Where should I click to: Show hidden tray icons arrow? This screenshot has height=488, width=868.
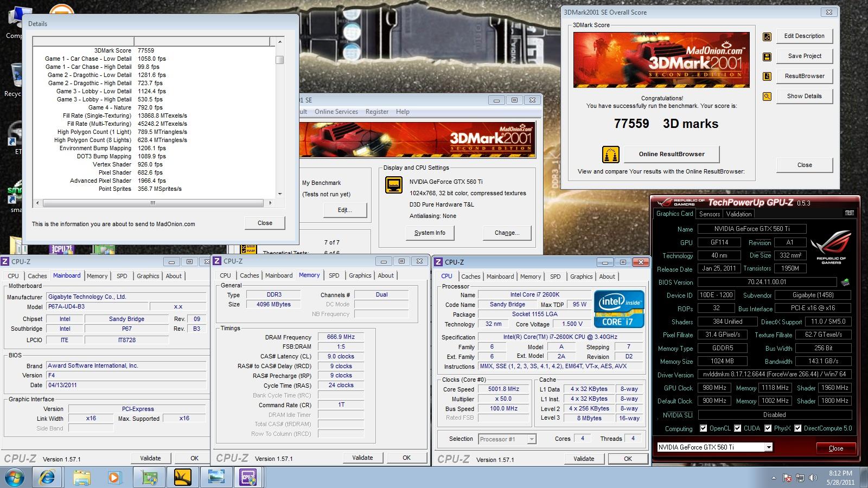click(774, 478)
